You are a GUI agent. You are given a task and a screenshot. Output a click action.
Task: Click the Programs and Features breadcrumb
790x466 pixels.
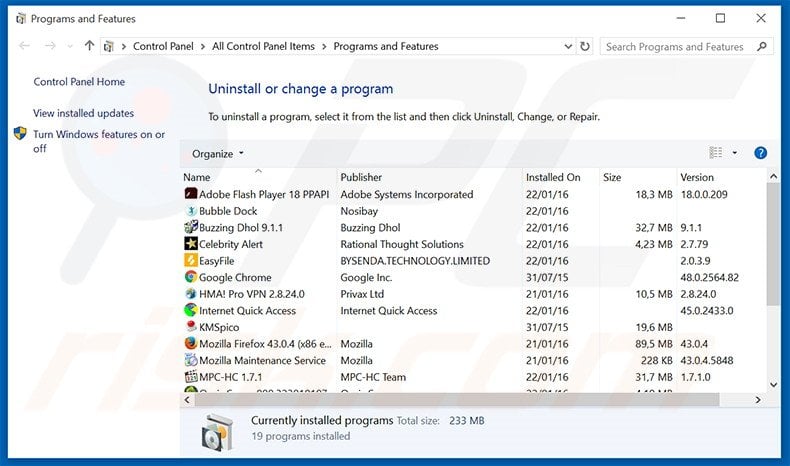point(386,46)
